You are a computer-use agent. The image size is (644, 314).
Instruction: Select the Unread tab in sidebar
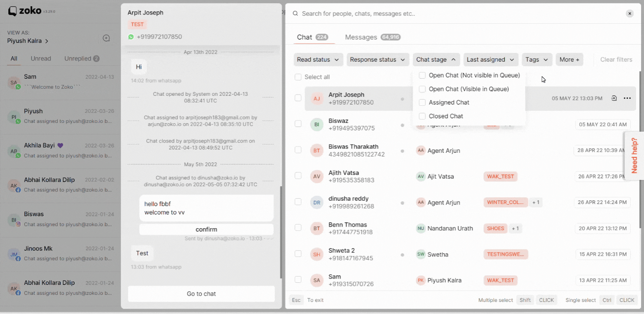(x=41, y=59)
